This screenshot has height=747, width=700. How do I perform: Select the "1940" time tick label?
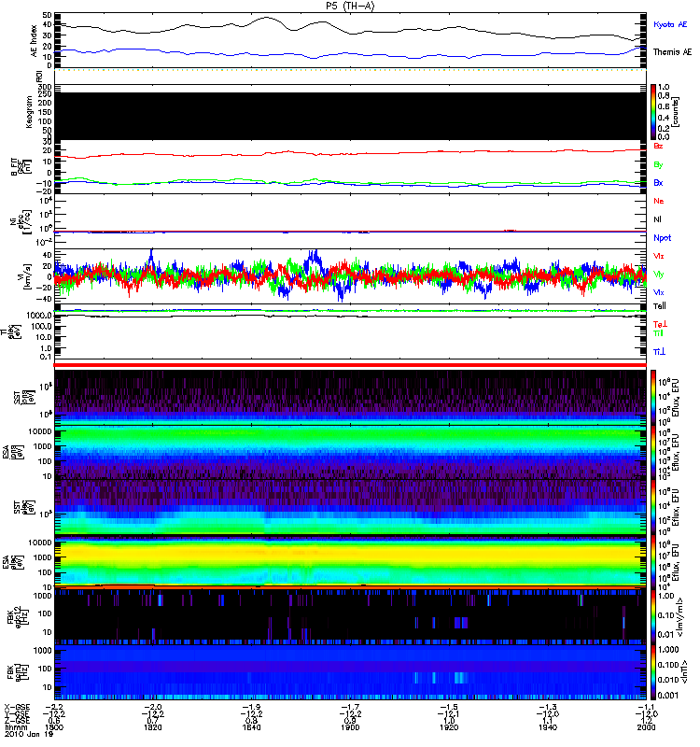(x=548, y=727)
